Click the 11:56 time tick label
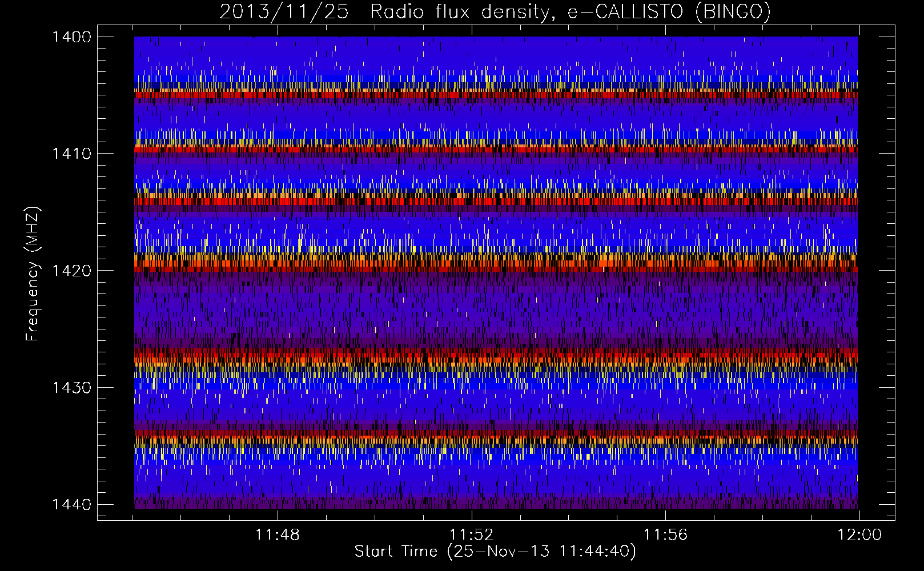The width and height of the screenshot is (924, 571). point(665,535)
